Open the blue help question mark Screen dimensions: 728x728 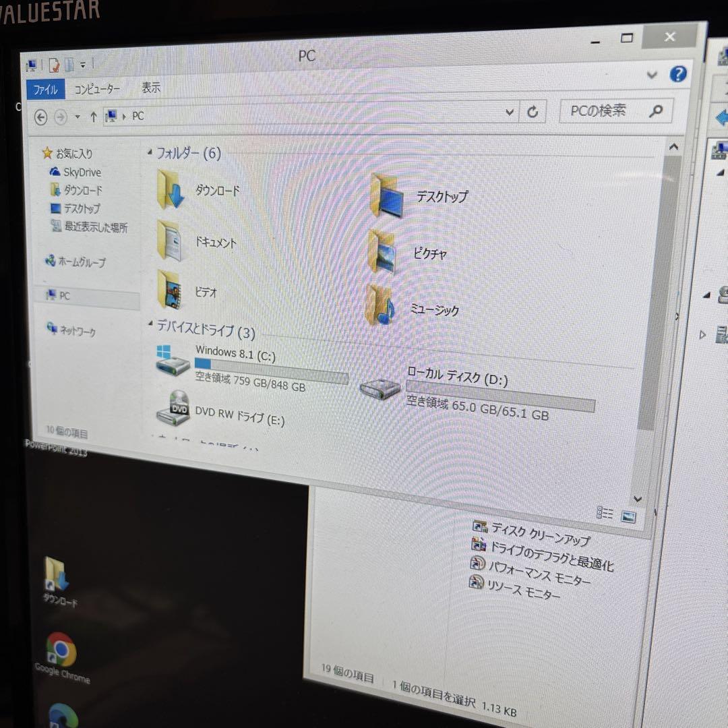click(x=678, y=74)
